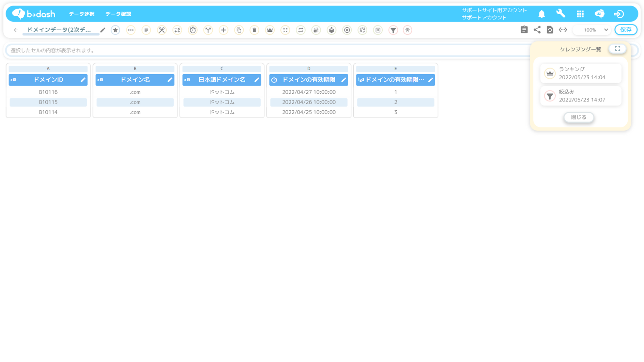This screenshot has width=644, height=362.
Task: Select rank cell 3 in column E
Action: click(x=396, y=112)
